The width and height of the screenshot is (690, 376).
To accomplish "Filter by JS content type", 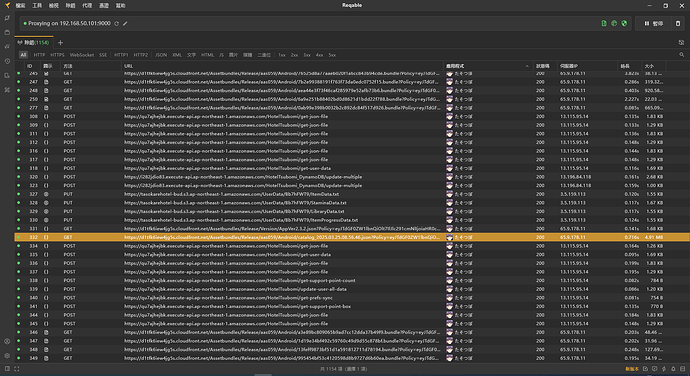I will tap(221, 55).
